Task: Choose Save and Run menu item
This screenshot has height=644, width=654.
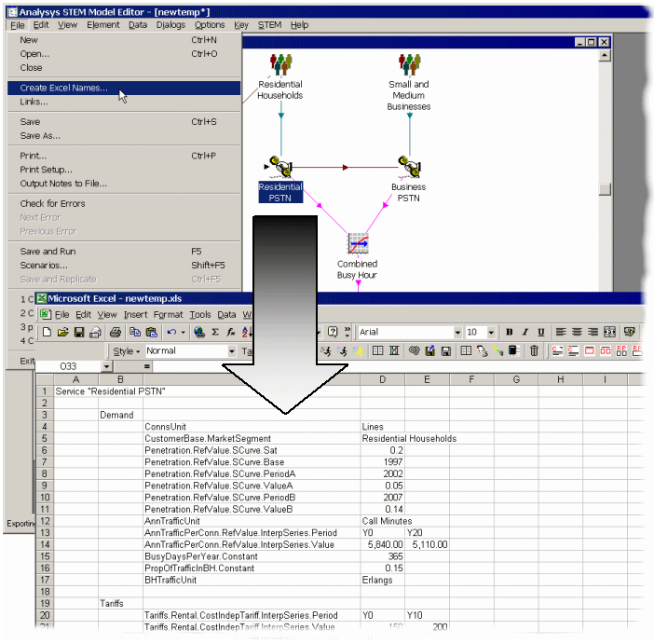Action: pyautogui.click(x=124, y=252)
